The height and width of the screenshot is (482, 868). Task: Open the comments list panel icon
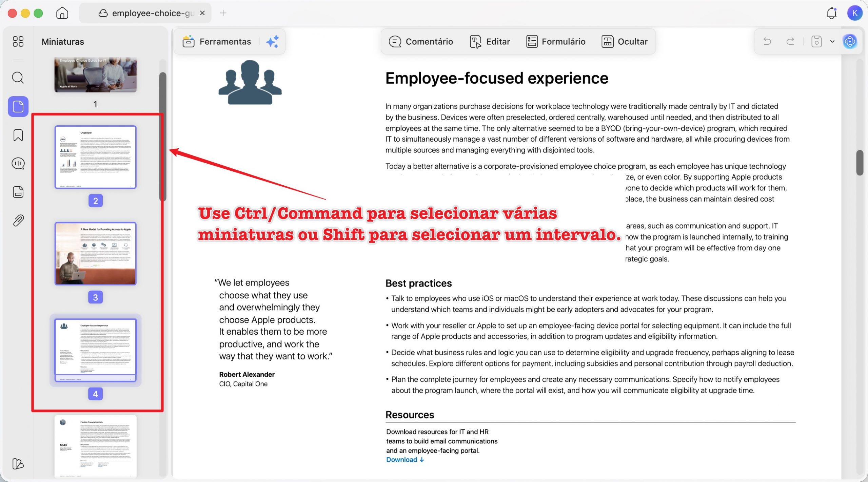[18, 164]
